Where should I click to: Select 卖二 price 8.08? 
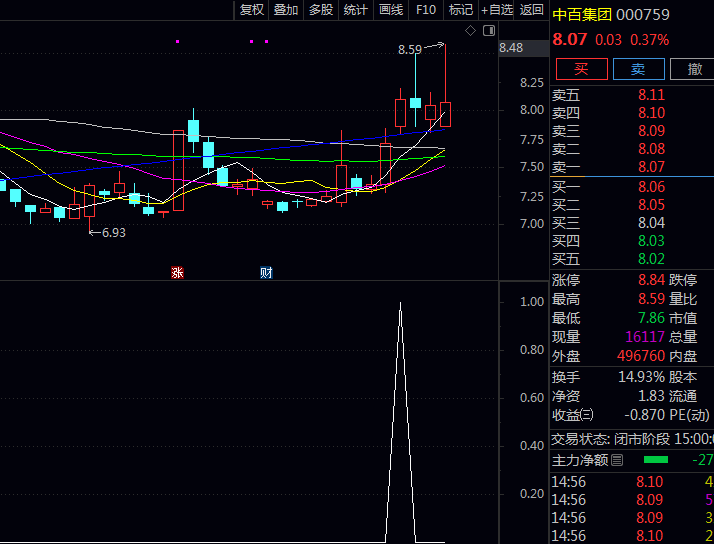[x=651, y=149]
